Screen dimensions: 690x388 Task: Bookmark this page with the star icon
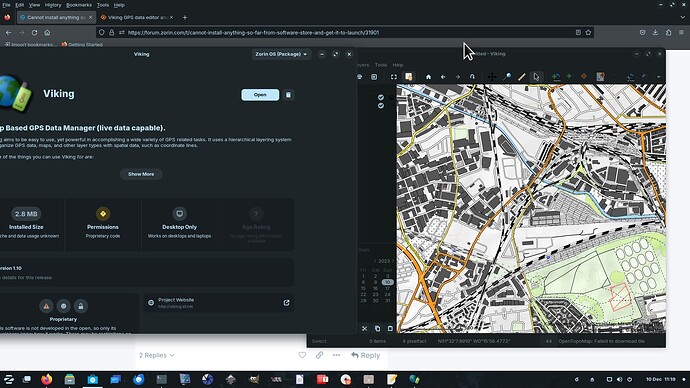588,33
